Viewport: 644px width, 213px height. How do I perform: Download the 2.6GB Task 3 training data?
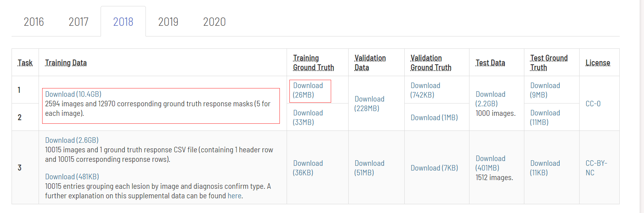pos(72,140)
